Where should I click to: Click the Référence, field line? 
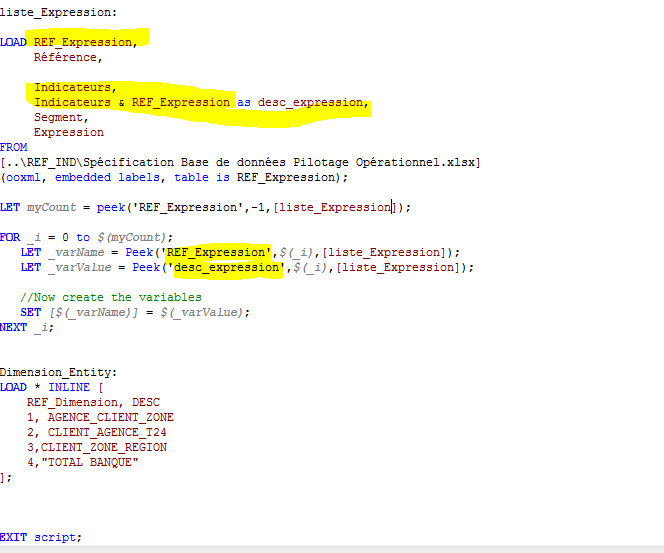(68, 57)
